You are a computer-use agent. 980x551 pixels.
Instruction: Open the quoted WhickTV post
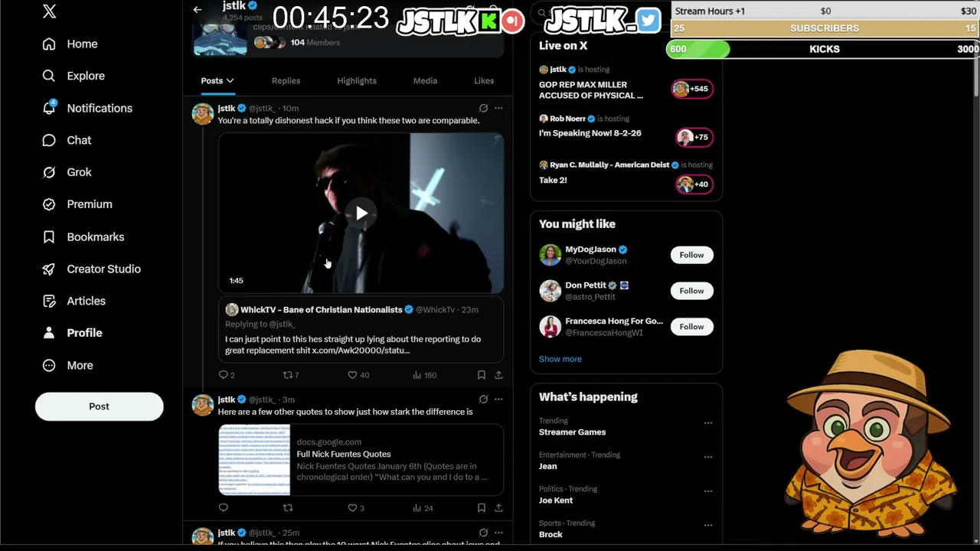(361, 330)
